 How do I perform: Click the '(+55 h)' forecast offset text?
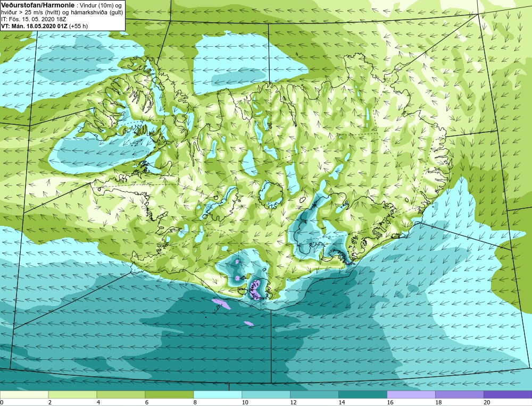(x=78, y=26)
